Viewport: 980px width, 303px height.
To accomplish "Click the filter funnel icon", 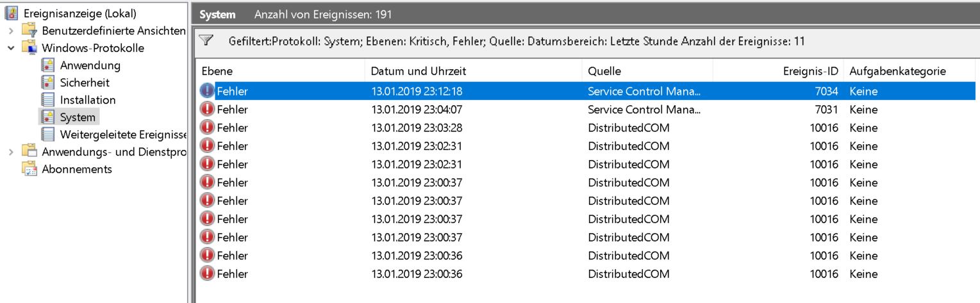I will tap(206, 41).
